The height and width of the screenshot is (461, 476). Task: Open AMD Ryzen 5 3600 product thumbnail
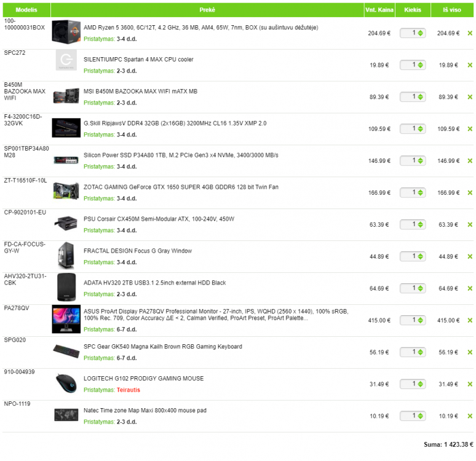pos(66,32)
